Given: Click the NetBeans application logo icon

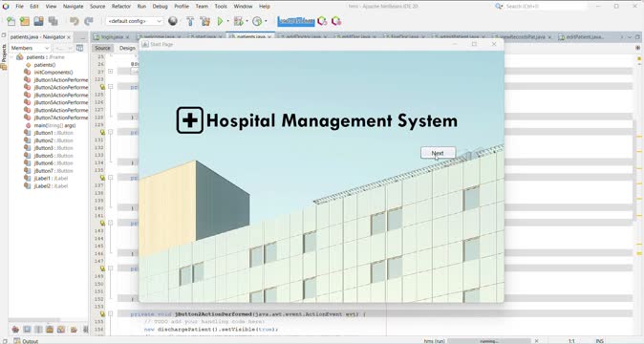Looking at the screenshot, I should (x=6, y=6).
